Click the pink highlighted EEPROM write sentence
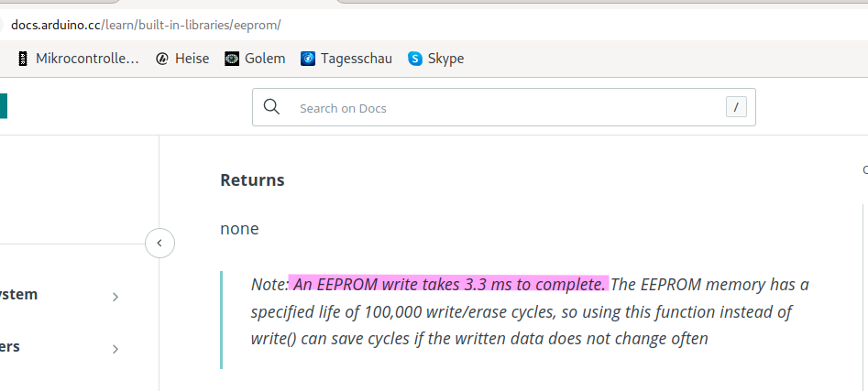The image size is (868, 391). tap(449, 284)
